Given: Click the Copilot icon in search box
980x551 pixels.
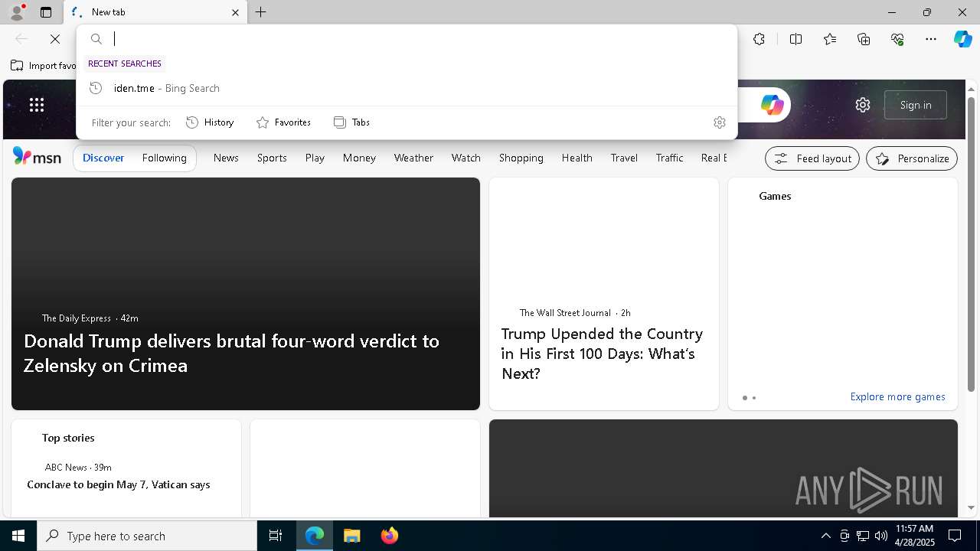Looking at the screenshot, I should [x=772, y=105].
